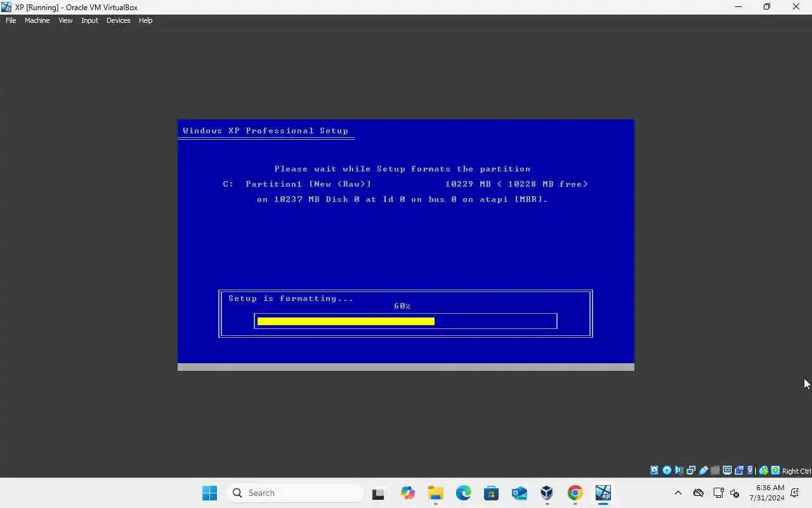Click the virtualization features (V) indicator
812x508 pixels.
[x=751, y=471]
